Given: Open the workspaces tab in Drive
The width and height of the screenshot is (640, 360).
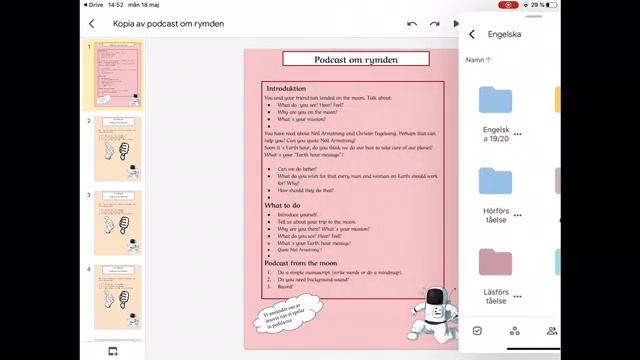Looking at the screenshot, I should (x=515, y=331).
